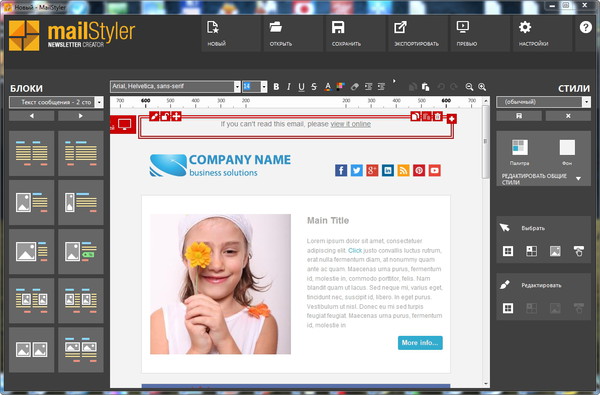
Task: Choose the two plain images block thumbnail
Action: click(x=32, y=349)
